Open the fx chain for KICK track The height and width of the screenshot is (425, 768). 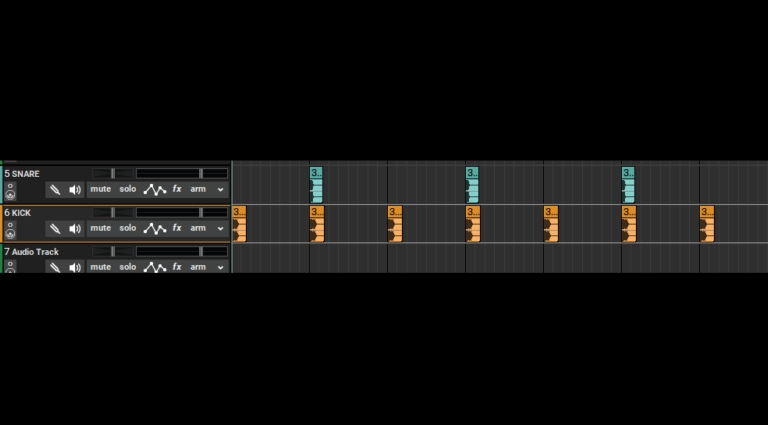(177, 228)
